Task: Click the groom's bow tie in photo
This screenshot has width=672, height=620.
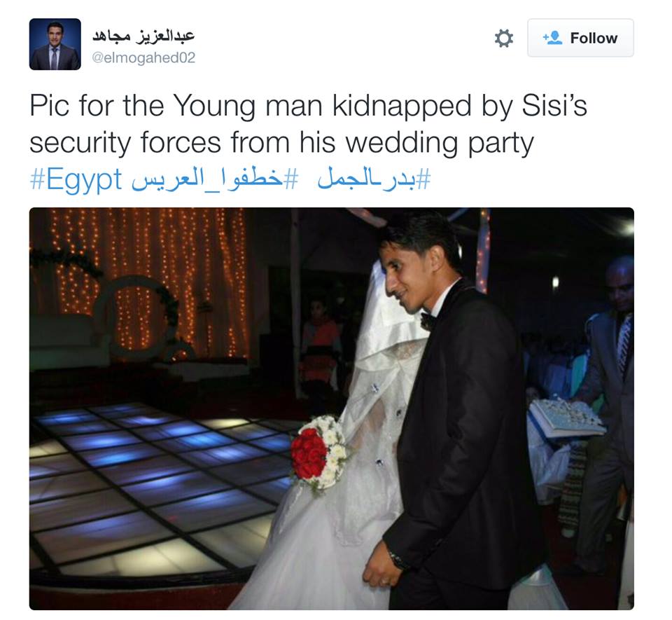Action: 428,320
